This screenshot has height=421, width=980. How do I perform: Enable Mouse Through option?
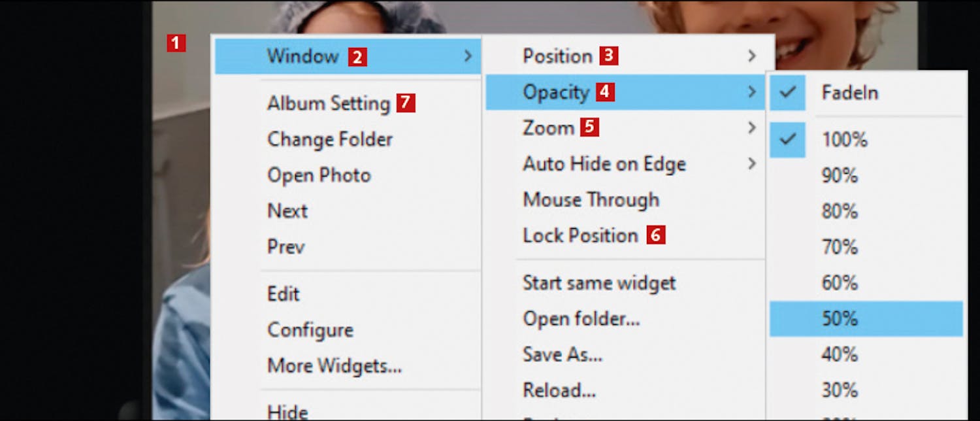click(x=591, y=200)
